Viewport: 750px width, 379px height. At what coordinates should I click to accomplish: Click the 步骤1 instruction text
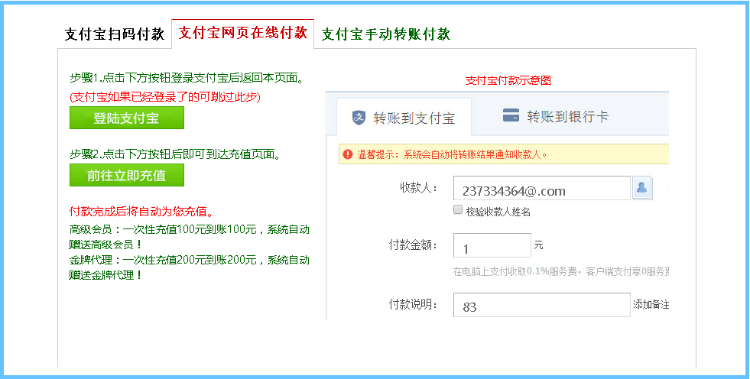[x=187, y=78]
